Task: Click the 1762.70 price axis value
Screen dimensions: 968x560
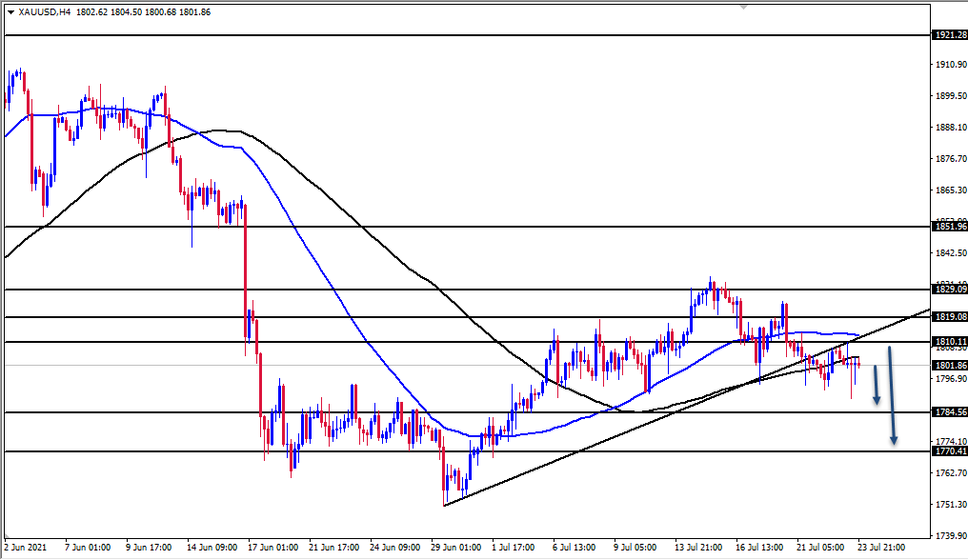Action: click(951, 473)
